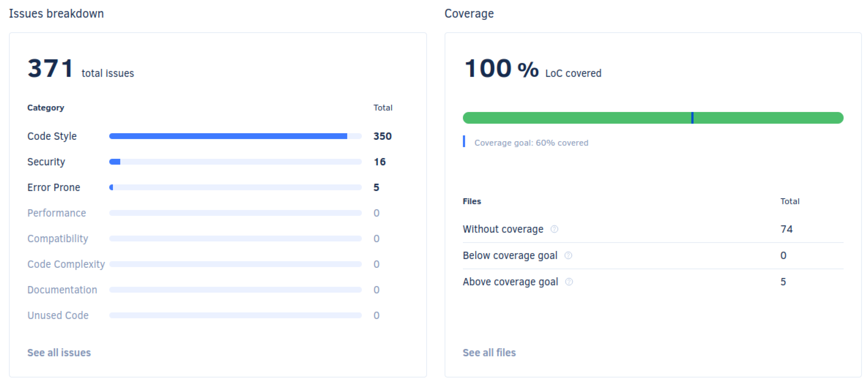Click the Performance category label

[x=57, y=213]
